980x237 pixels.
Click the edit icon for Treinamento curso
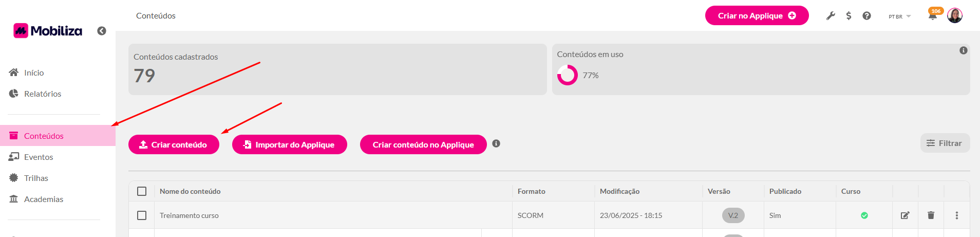(x=905, y=215)
